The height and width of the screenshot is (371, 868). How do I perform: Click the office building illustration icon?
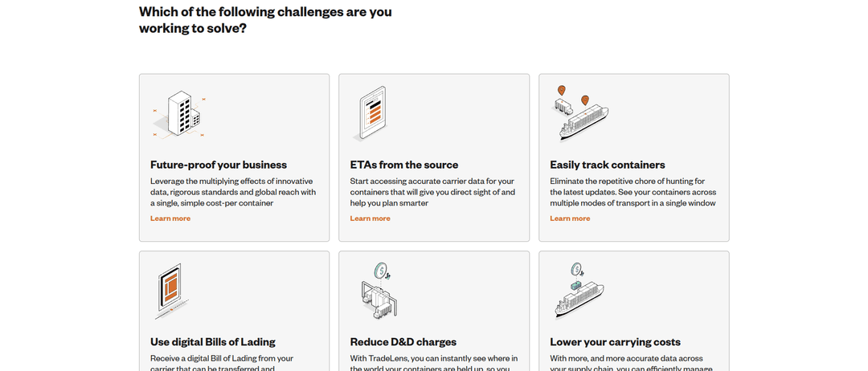[178, 115]
